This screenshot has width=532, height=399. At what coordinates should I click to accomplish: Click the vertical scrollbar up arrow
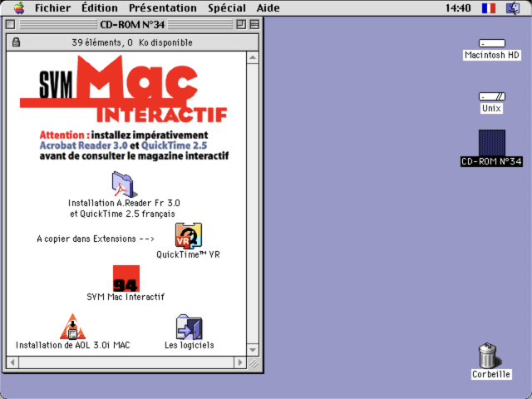[253, 57]
